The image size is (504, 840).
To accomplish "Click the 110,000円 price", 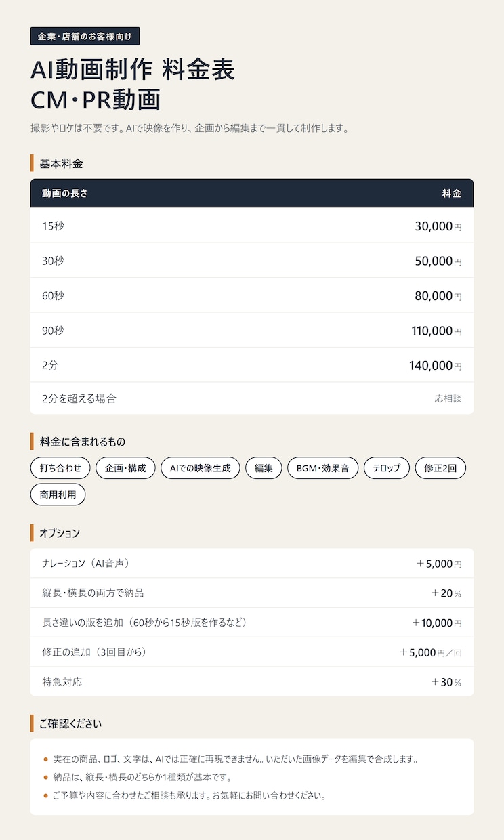I will (x=437, y=331).
